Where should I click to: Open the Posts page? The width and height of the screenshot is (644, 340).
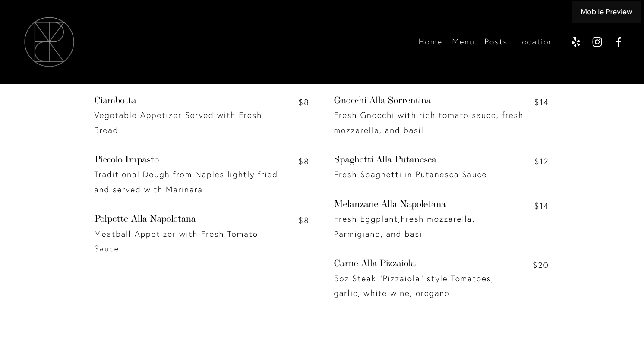click(x=496, y=42)
